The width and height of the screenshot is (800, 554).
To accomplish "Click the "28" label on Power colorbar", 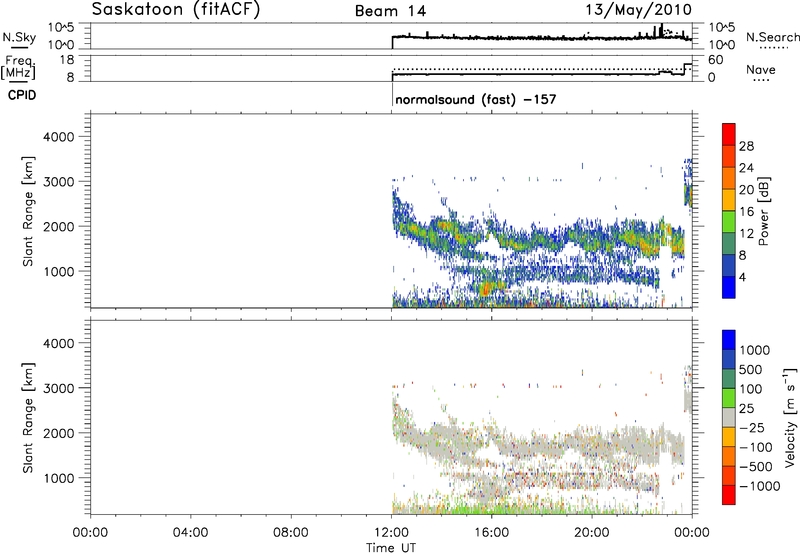I will (746, 146).
